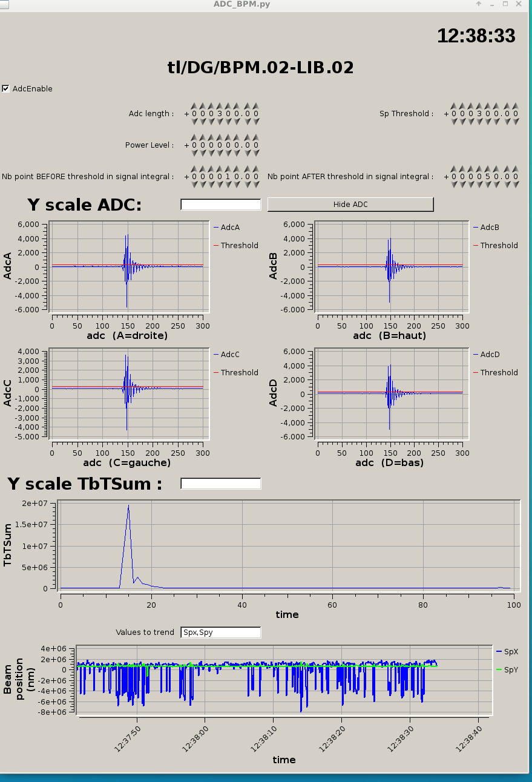The image size is (532, 782).
Task: Click the Values to trend text field
Action: (220, 632)
